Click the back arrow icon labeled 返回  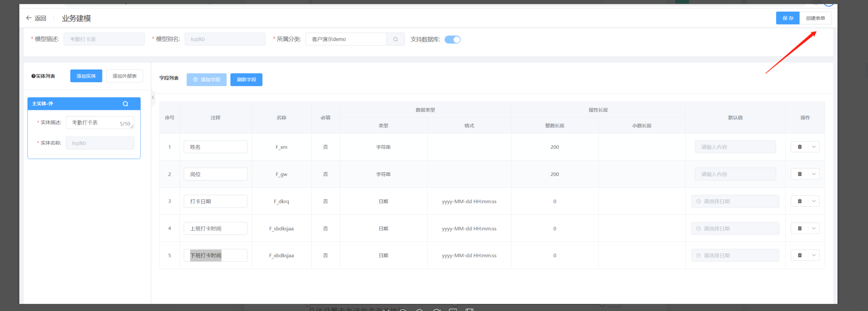pyautogui.click(x=29, y=18)
